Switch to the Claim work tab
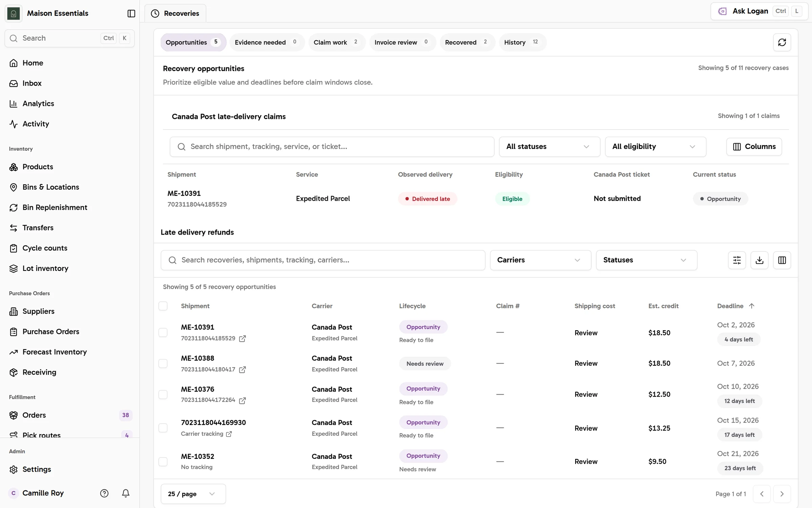The image size is (812, 508). tap(337, 42)
